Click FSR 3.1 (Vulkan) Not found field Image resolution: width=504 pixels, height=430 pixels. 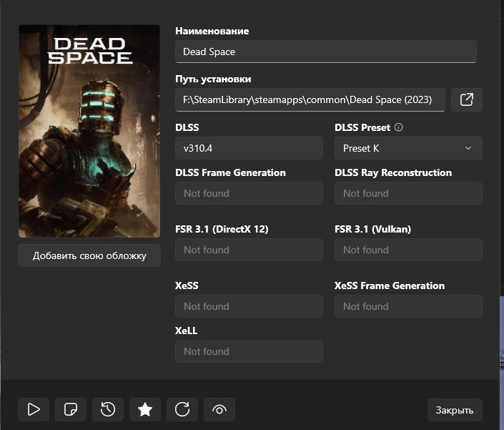coord(408,250)
